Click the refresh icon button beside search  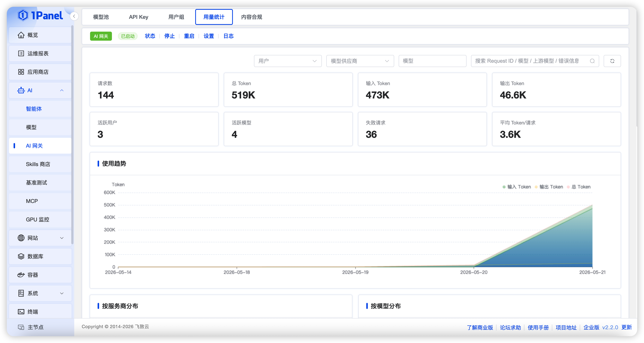click(612, 61)
